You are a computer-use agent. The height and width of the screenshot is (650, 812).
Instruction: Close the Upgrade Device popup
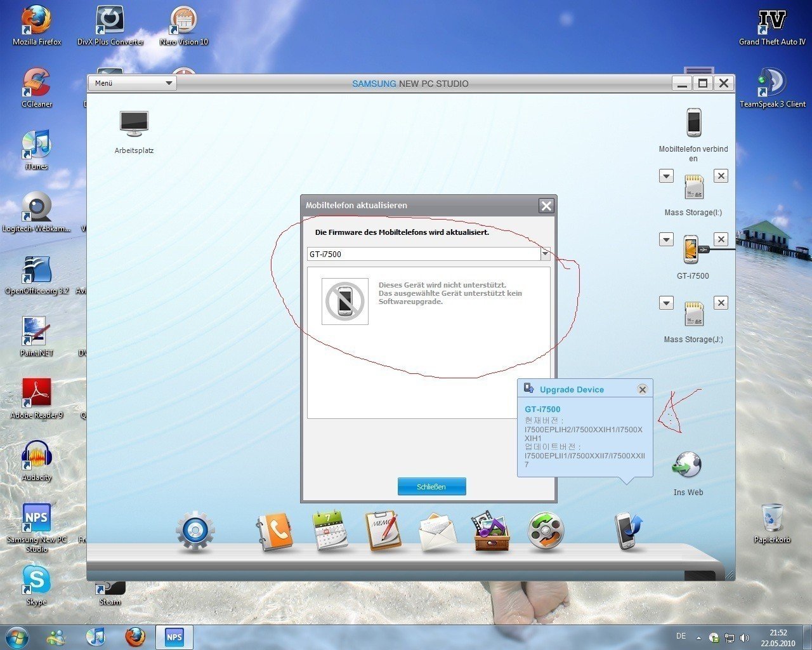point(642,389)
